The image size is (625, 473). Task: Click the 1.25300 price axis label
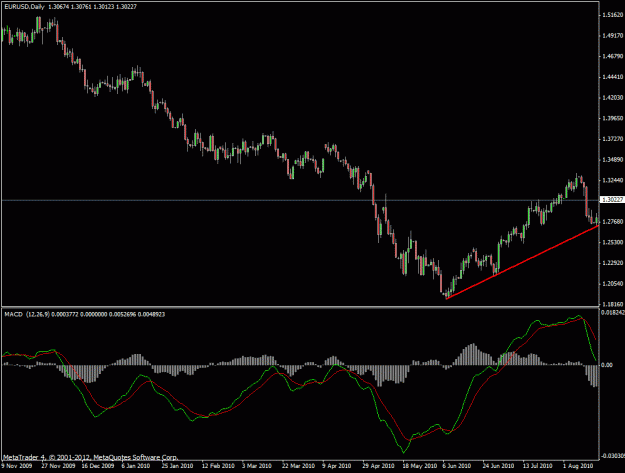613,242
